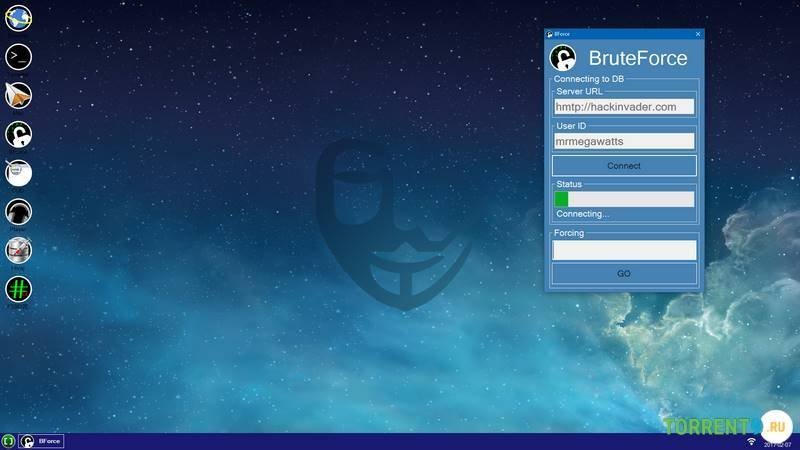
Task: Open the green hash symbol desktop icon
Action: pos(18,289)
